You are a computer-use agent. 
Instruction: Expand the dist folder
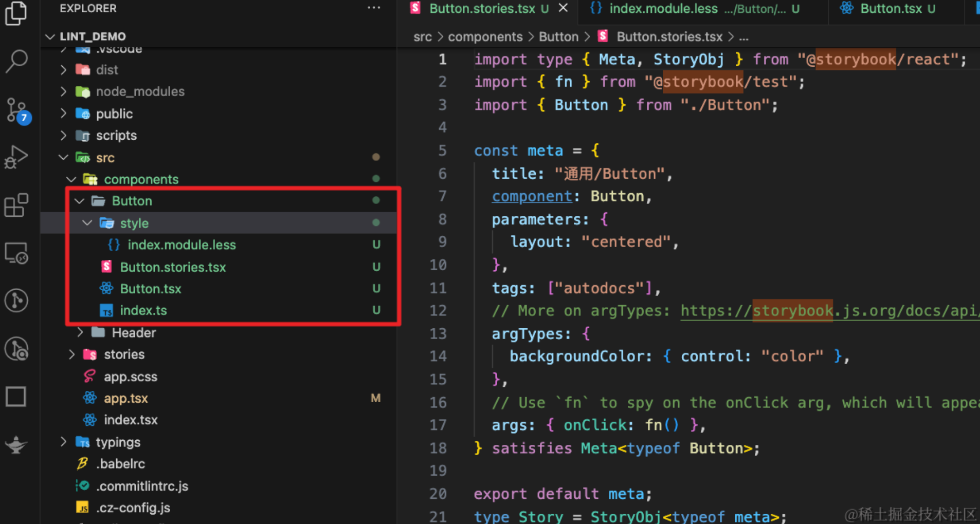coord(63,70)
